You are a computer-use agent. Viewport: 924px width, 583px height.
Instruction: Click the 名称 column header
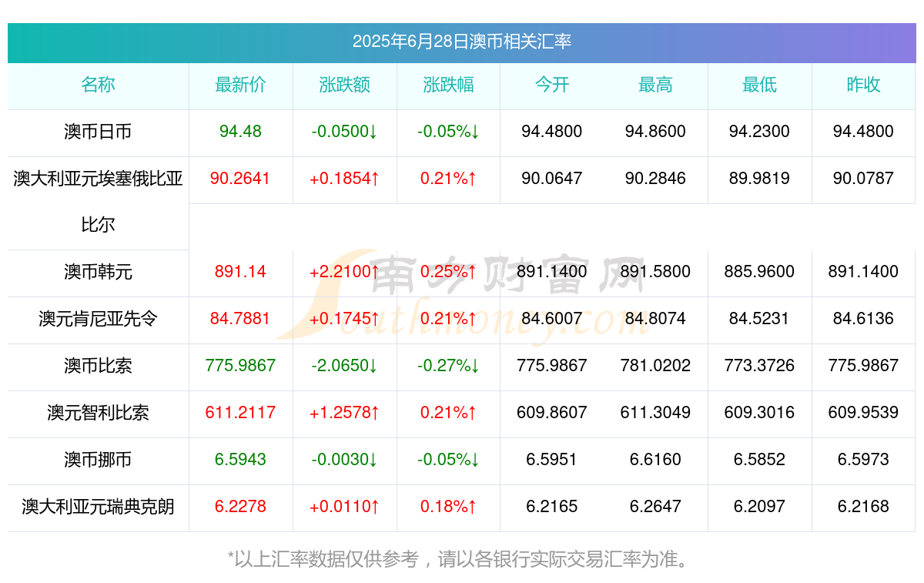pyautogui.click(x=98, y=85)
